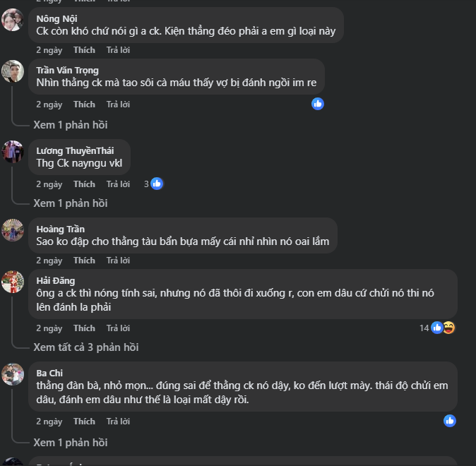Click the like reaction icon on Trần Văn Trọng's comment
The image size is (476, 466).
click(318, 104)
